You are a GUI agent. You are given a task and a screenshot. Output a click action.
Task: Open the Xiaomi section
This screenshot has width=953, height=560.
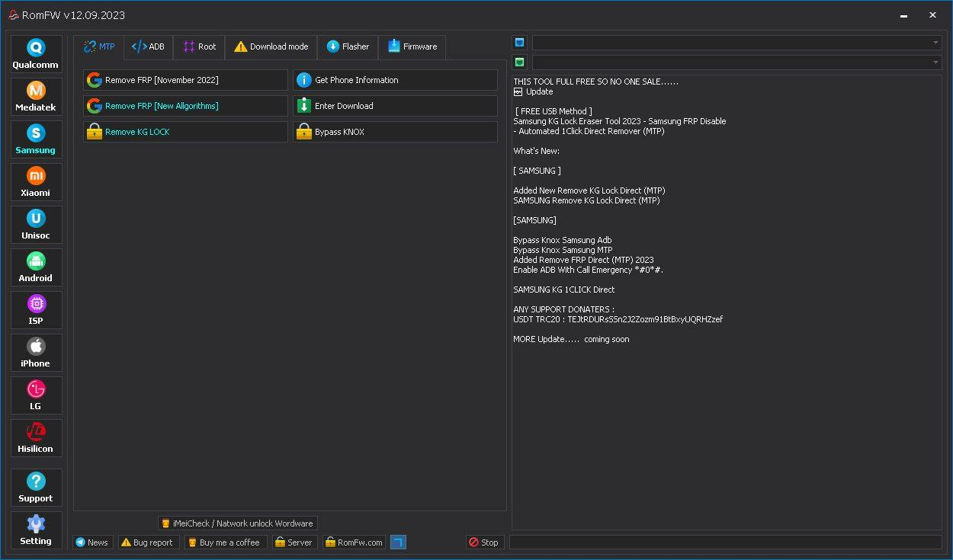click(36, 182)
